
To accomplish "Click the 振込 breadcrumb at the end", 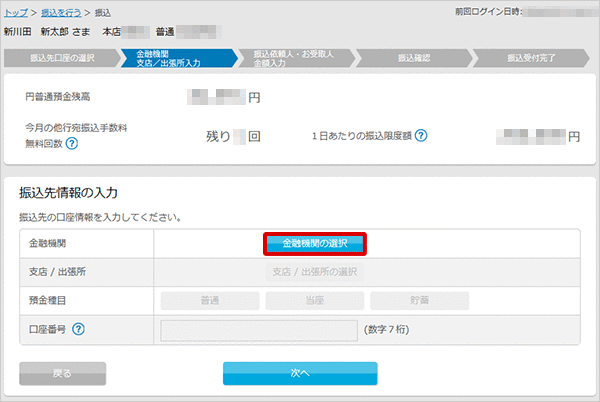I will pos(103,12).
